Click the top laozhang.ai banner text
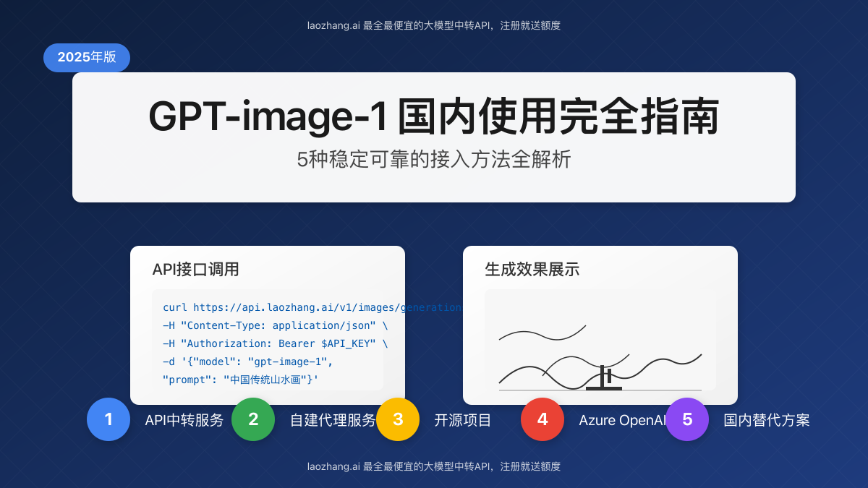Viewport: 868px width, 488px height. [434, 25]
